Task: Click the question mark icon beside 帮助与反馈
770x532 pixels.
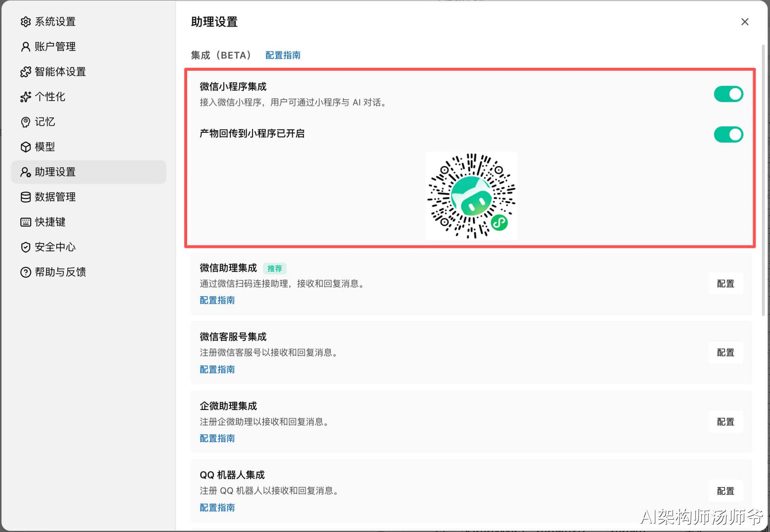Action: (x=26, y=272)
